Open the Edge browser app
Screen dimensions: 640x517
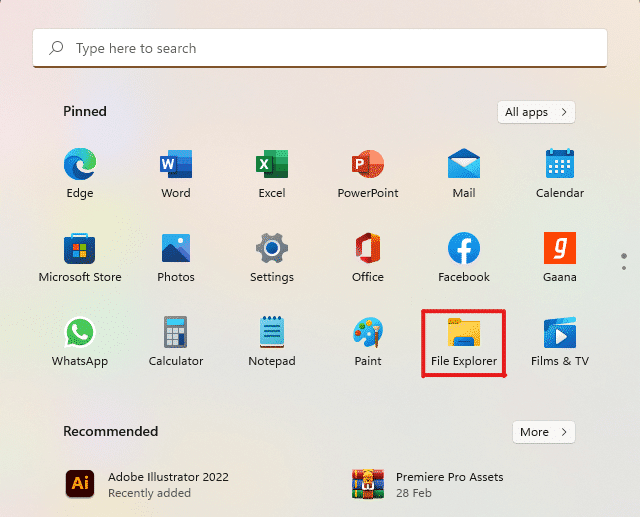(80, 173)
